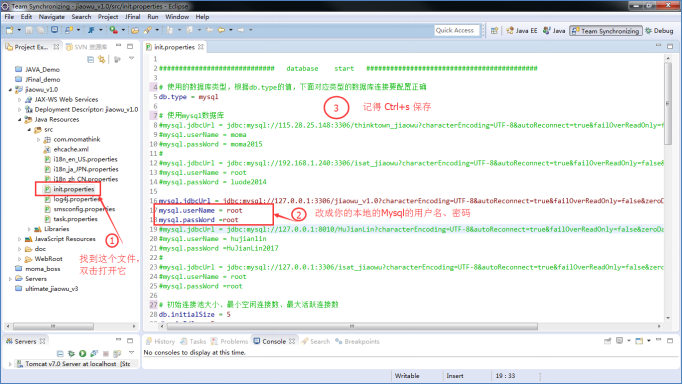This screenshot has height=385, width=683.
Task: Click the Project Explorer horizontal scrollbar
Action: (53, 326)
